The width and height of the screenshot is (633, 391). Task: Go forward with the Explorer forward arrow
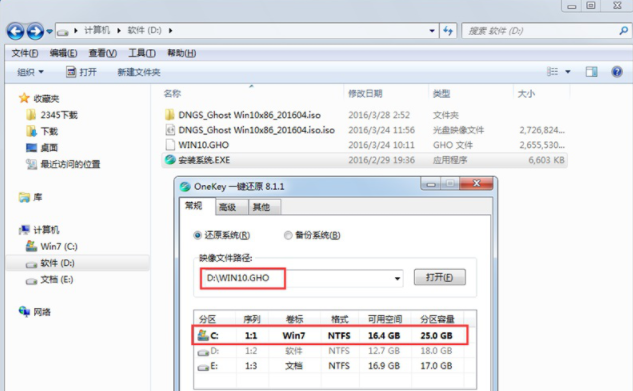pos(35,31)
